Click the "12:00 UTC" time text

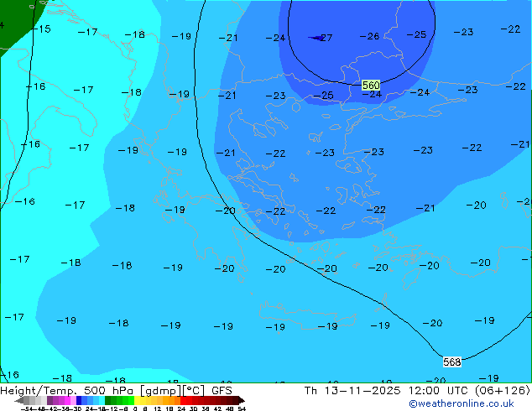[x=439, y=391]
